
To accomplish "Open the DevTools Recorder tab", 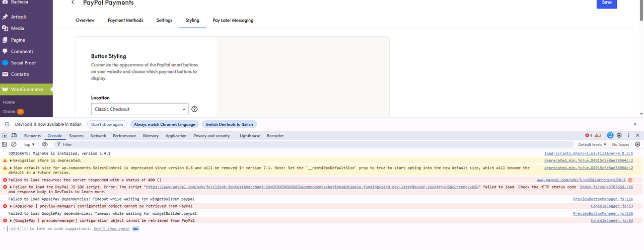I will [275, 136].
